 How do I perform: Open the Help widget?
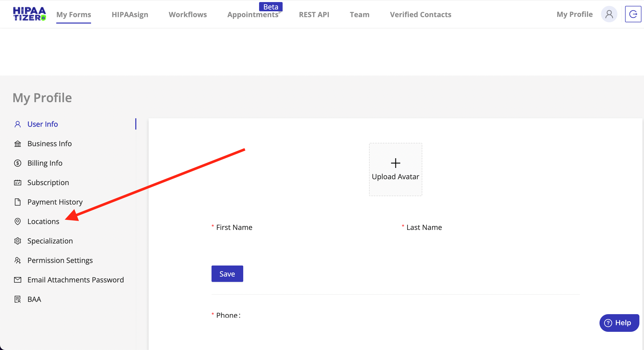click(619, 323)
